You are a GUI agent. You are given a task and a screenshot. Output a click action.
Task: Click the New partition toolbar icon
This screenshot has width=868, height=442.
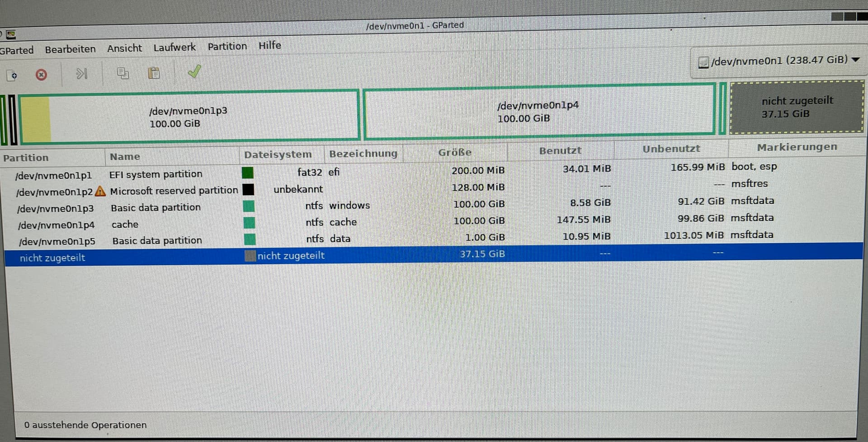click(x=12, y=75)
